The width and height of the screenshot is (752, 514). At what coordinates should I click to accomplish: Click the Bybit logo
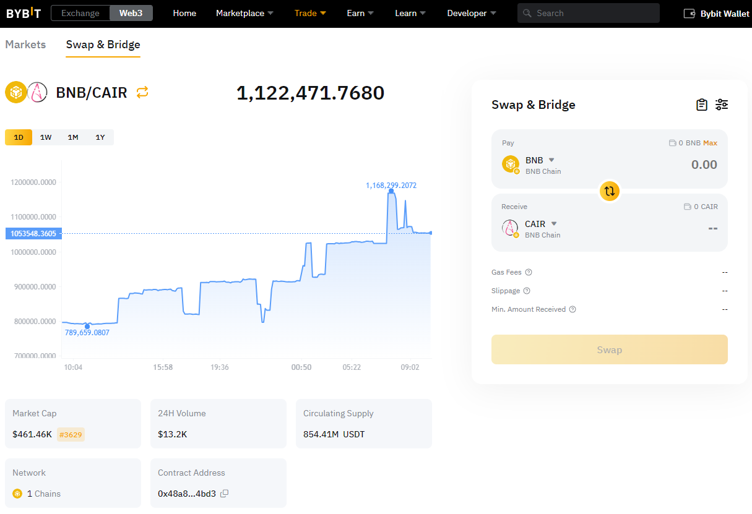(x=23, y=13)
